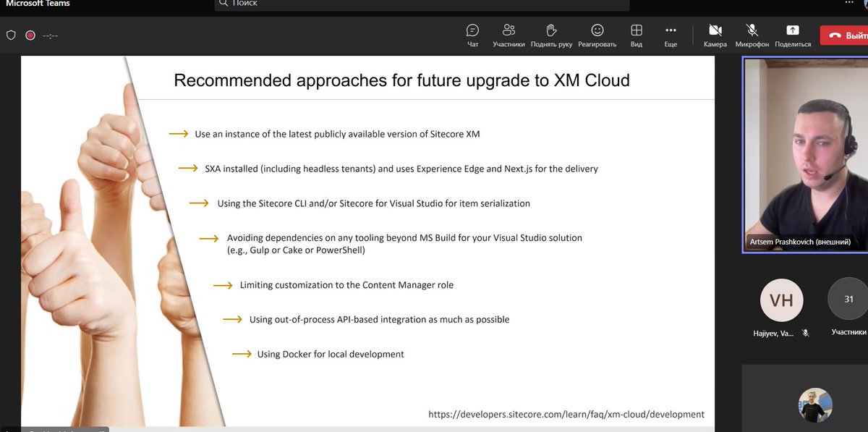Click the 'Using out-of-process API-based integration' line
This screenshot has height=432, width=868.
point(379,319)
